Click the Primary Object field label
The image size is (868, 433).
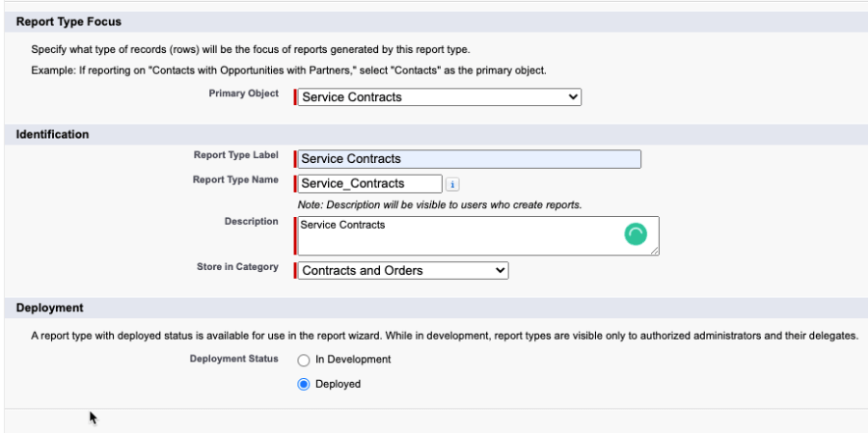243,95
